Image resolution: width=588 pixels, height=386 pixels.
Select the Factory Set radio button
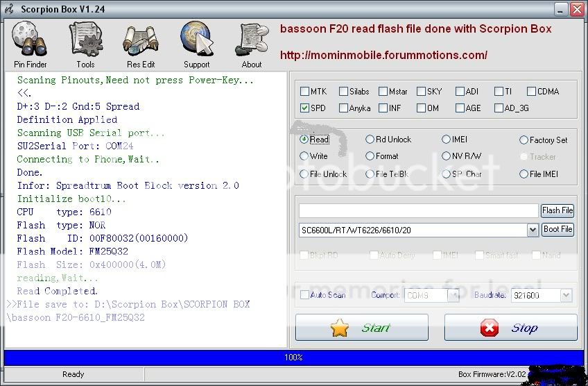pyautogui.click(x=524, y=140)
